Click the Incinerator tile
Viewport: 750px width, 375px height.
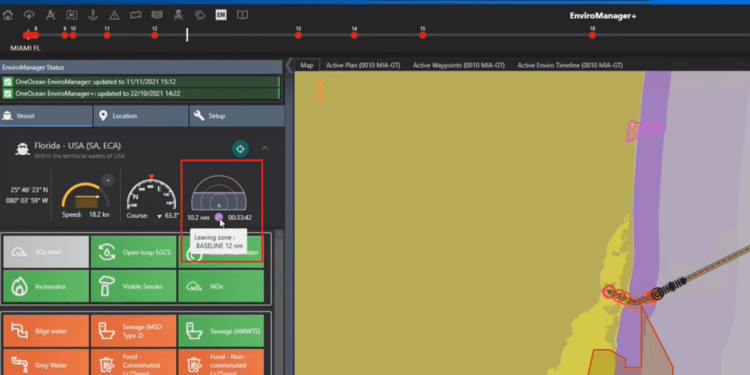point(46,286)
